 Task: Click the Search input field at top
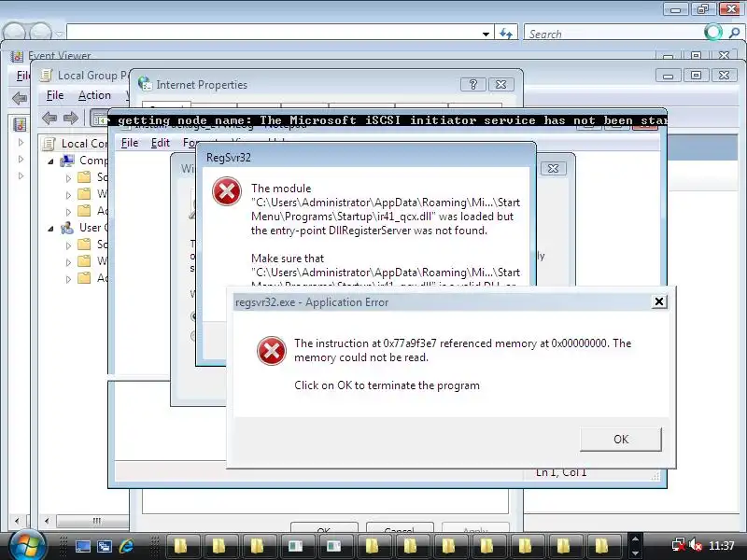click(x=613, y=34)
